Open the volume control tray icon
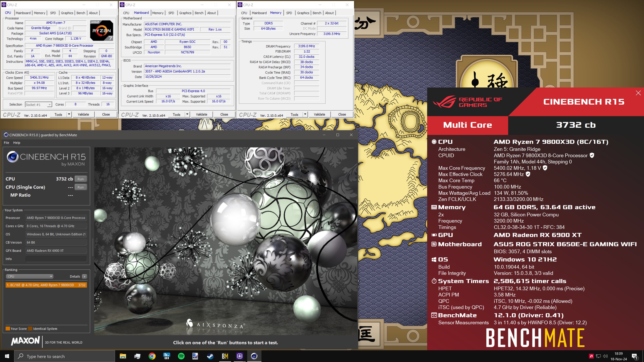The width and height of the screenshot is (644, 362). [x=605, y=356]
